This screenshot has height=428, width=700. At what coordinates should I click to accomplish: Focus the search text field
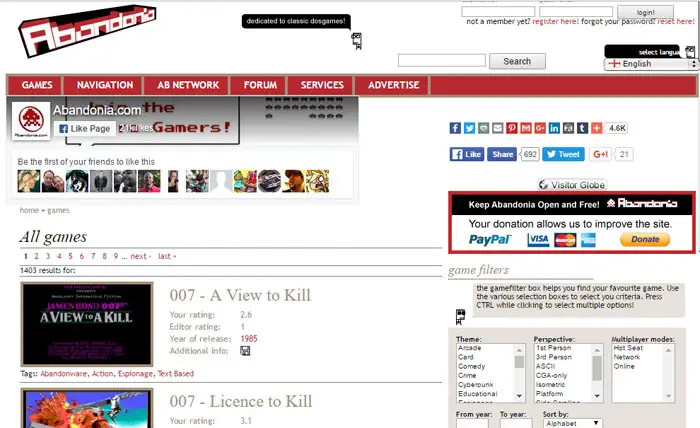[442, 60]
